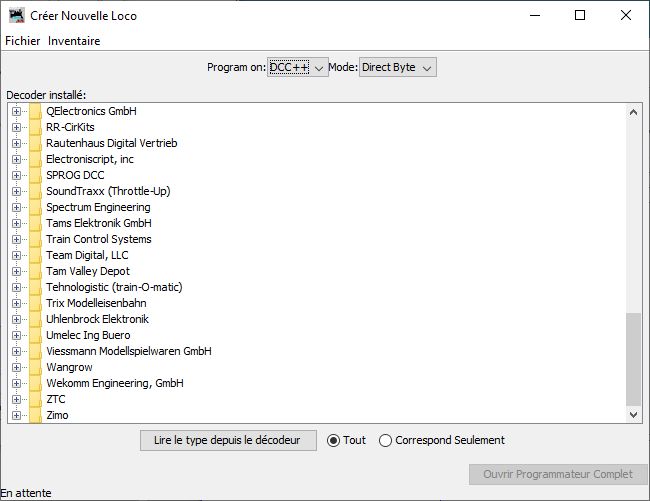Click Ouvrir Programmateur Complet button

point(558,474)
